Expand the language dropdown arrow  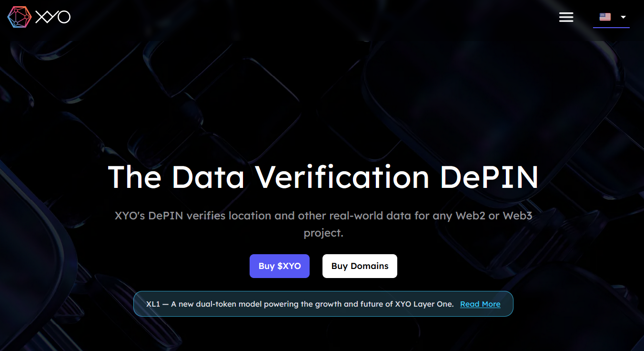[623, 17]
